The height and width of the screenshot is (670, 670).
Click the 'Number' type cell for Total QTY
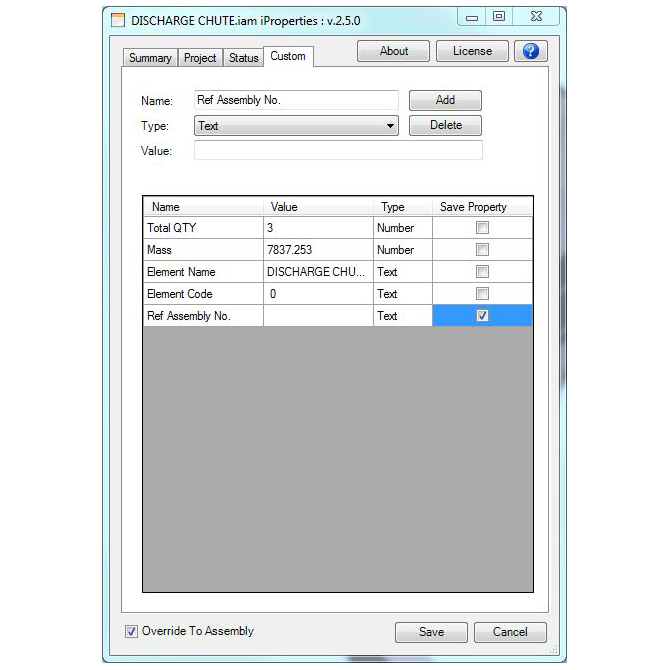[x=403, y=228]
